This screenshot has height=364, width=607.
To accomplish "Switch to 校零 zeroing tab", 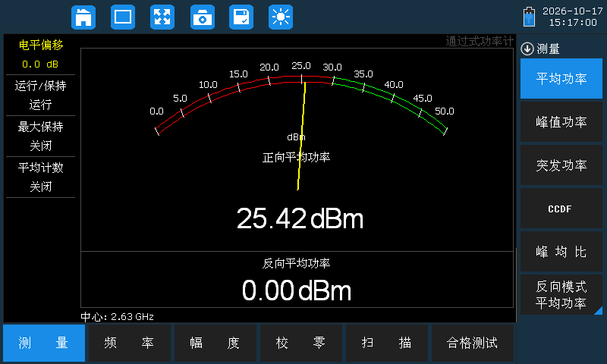I will [301, 343].
